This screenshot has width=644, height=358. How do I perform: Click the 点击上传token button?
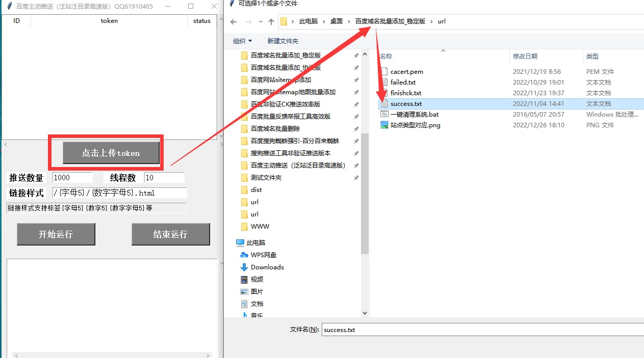click(111, 153)
